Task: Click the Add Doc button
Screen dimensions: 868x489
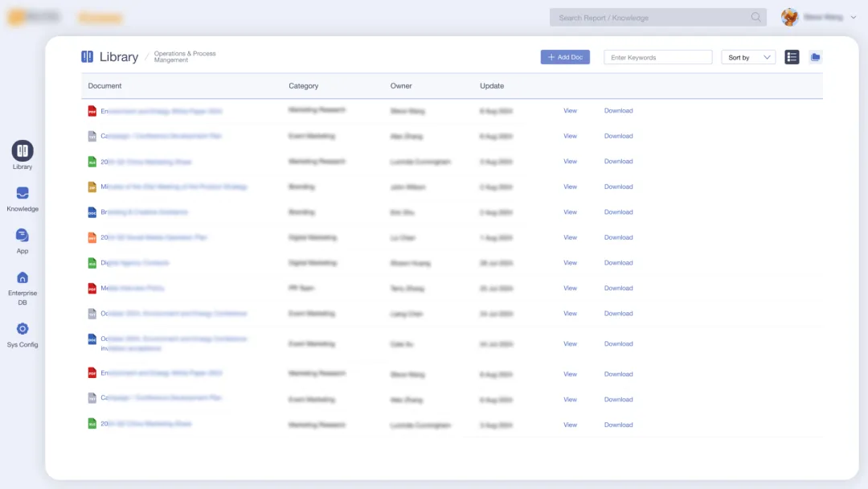Action: 565,57
